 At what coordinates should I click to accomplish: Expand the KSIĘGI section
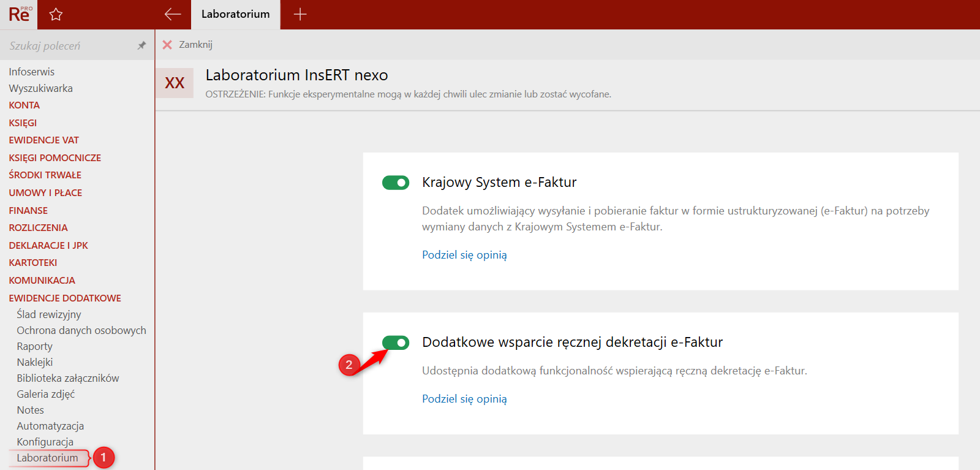click(23, 123)
